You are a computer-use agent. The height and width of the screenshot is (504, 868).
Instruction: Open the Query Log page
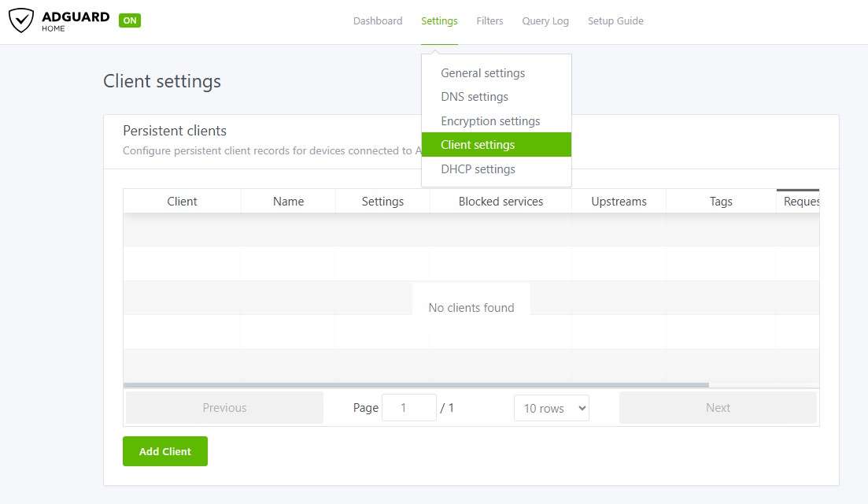click(545, 21)
